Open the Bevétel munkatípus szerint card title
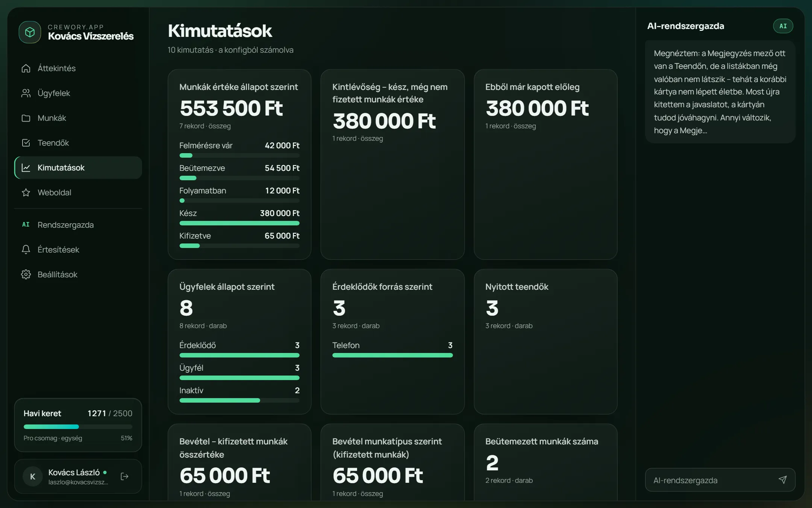 tap(387, 448)
